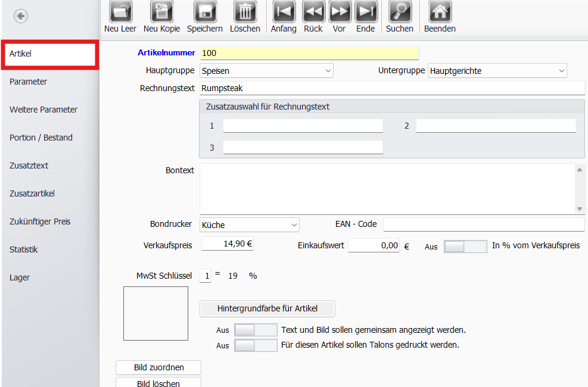Select the Artikel tab in sidebar
The width and height of the screenshot is (588, 387).
(x=50, y=55)
